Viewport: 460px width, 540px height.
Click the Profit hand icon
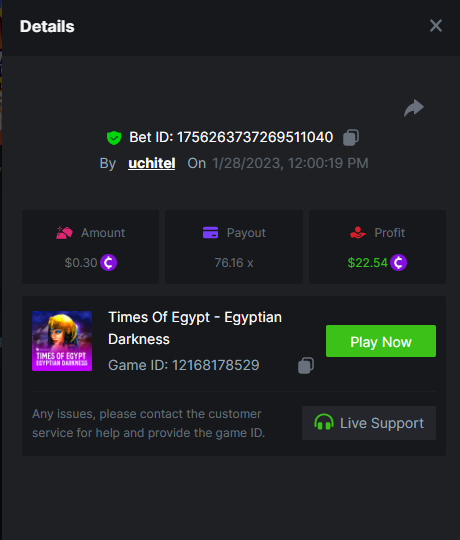(x=358, y=232)
